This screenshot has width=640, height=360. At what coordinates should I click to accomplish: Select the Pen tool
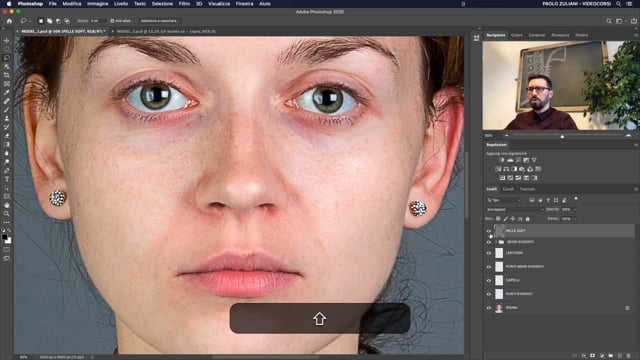7,170
